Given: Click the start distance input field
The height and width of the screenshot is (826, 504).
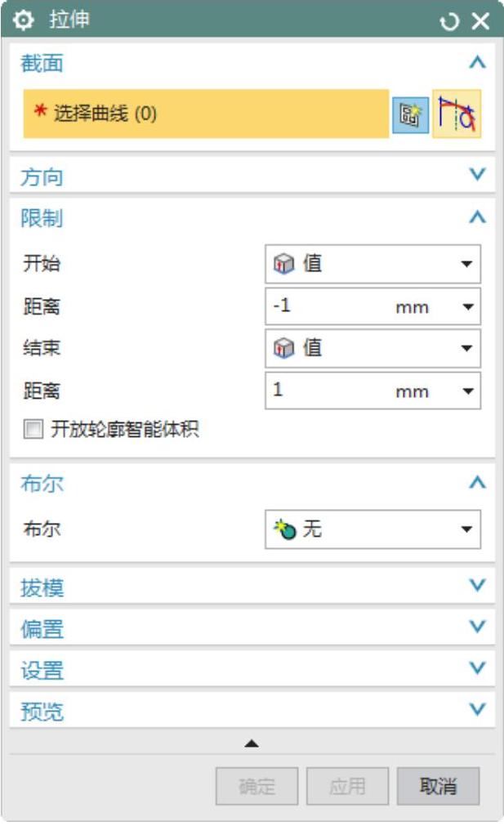Looking at the screenshot, I should point(327,307).
